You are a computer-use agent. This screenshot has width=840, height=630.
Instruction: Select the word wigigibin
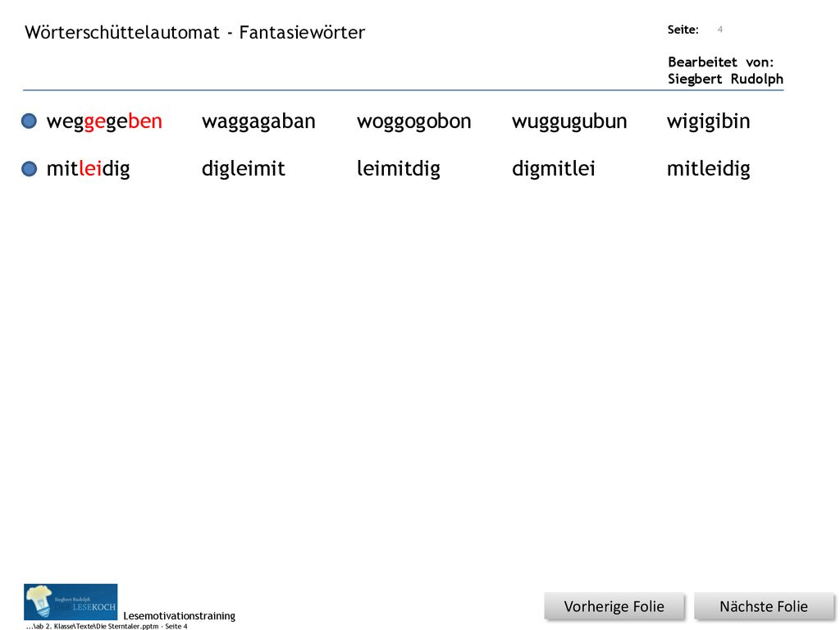pos(708,121)
